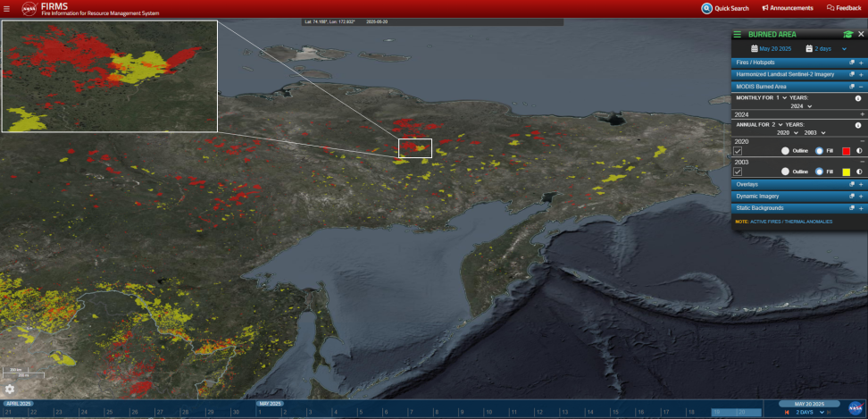Pop out the Harmonized Landsat Sentinel-2 Imagery section
The image size is (868, 419).
[852, 74]
